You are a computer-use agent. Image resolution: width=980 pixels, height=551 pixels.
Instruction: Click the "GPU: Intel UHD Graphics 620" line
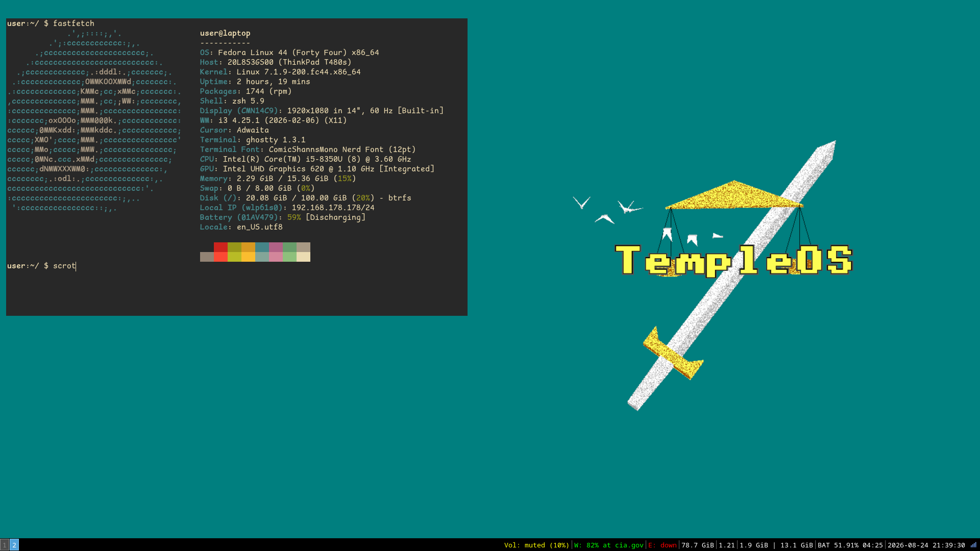point(317,169)
